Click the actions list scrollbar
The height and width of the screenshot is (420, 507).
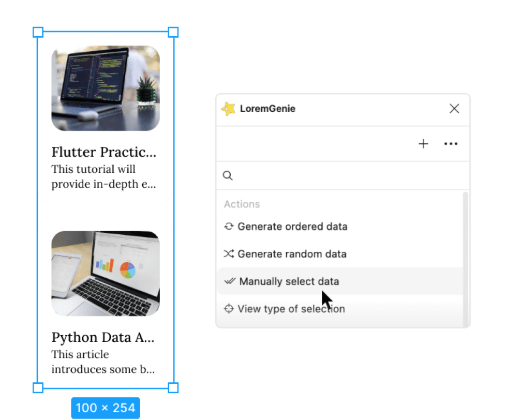[466, 259]
